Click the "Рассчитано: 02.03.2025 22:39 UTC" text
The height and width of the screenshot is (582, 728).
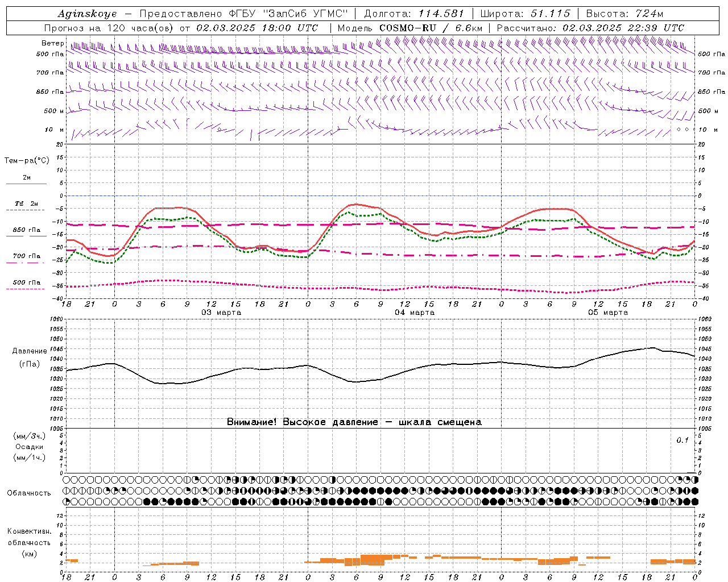[590, 28]
